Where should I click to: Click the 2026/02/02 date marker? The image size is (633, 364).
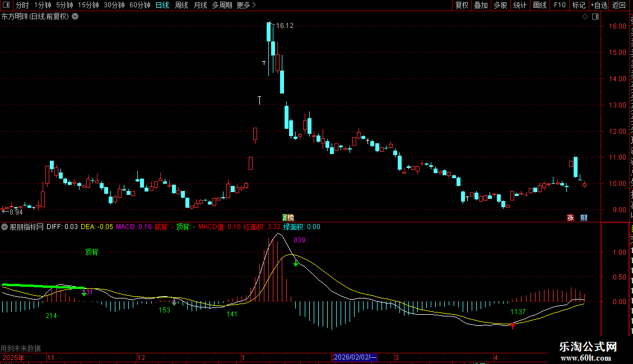click(x=355, y=357)
